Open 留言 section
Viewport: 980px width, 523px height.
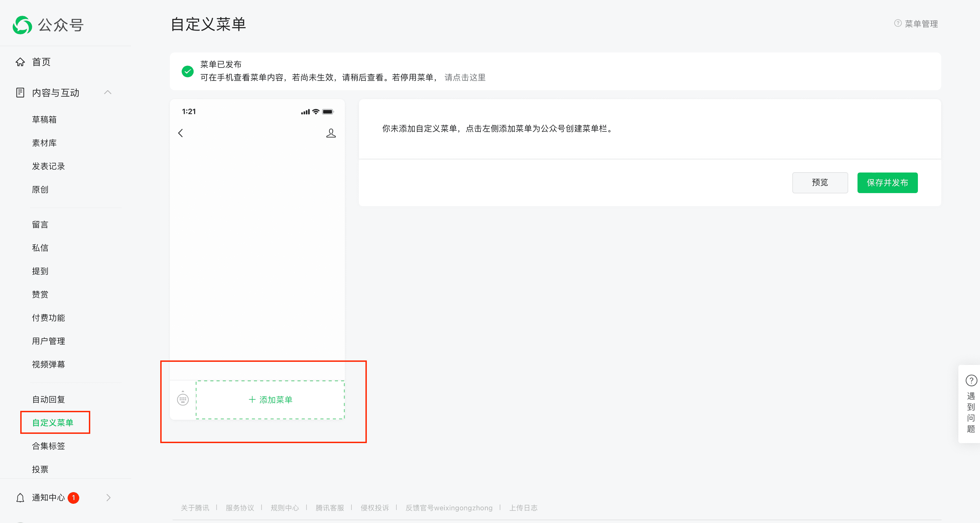(x=40, y=224)
